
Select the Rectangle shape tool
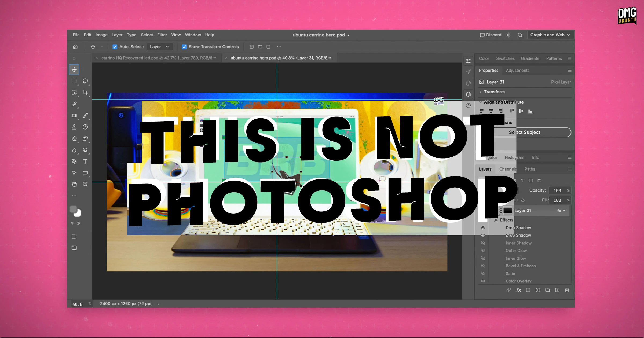click(85, 173)
